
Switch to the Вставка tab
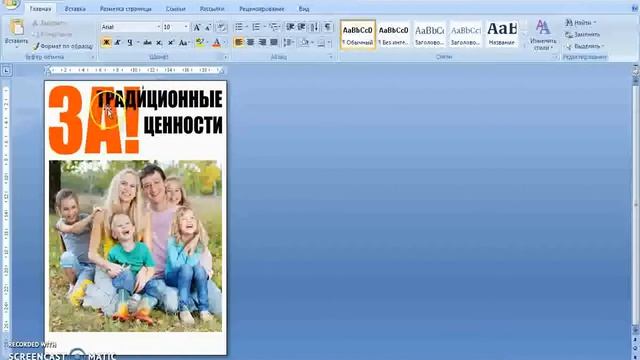(x=75, y=9)
